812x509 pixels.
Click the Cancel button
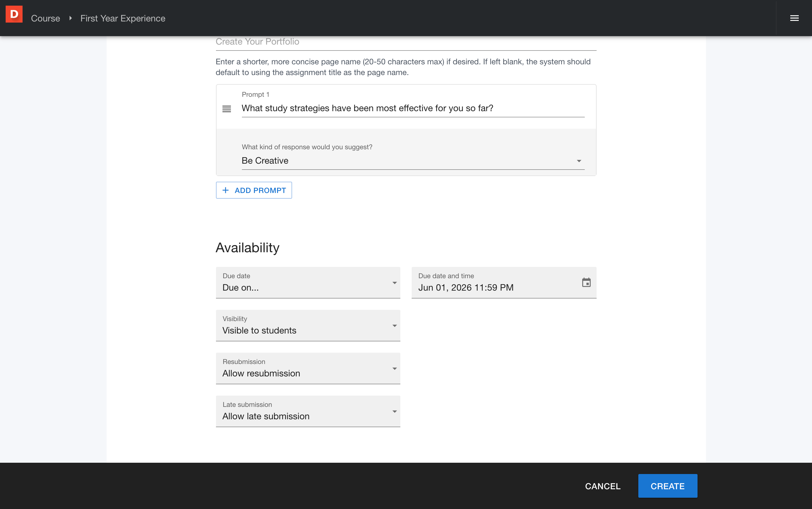click(x=603, y=486)
